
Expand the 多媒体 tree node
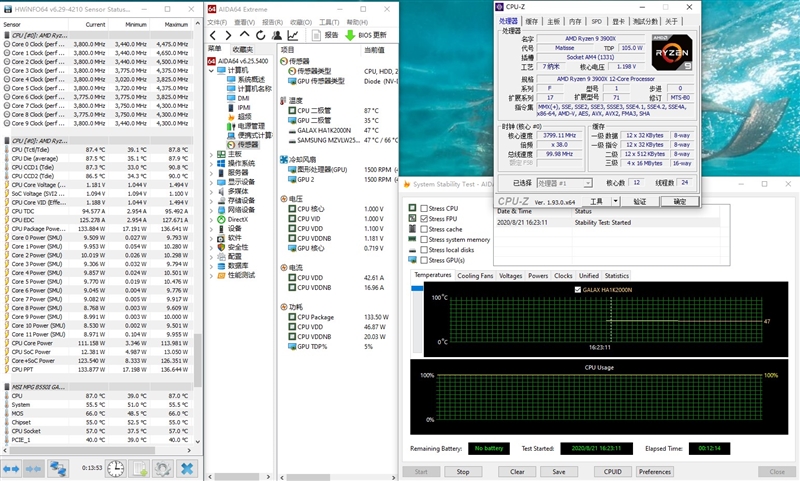(x=212, y=191)
